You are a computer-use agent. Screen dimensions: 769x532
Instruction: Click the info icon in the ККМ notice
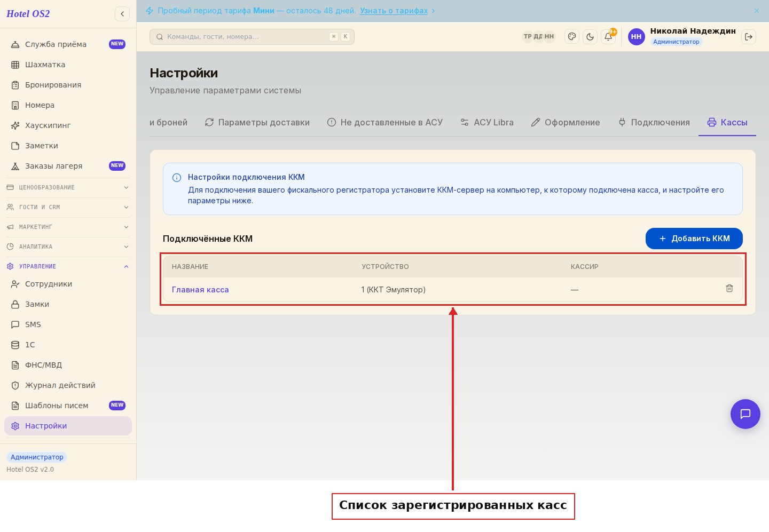(177, 178)
